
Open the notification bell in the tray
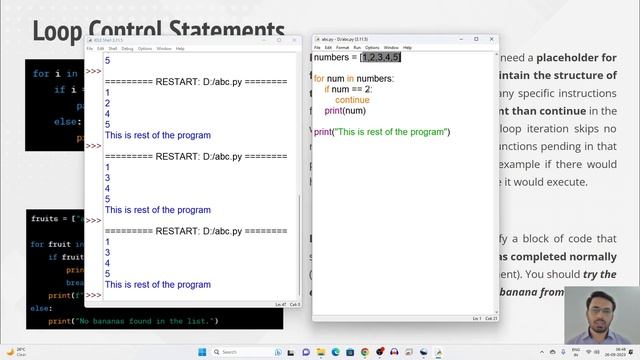[631, 352]
